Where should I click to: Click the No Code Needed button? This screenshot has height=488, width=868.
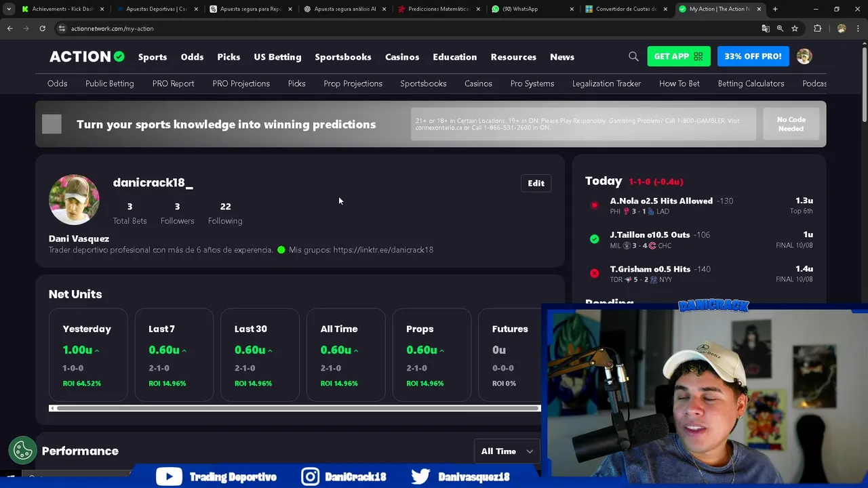[x=791, y=124]
